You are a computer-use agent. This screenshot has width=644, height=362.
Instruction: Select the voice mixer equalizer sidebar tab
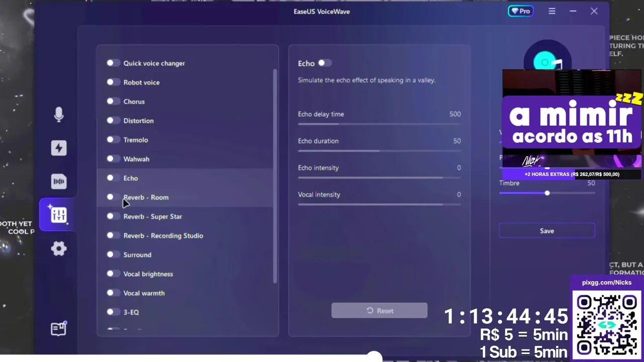pyautogui.click(x=59, y=215)
